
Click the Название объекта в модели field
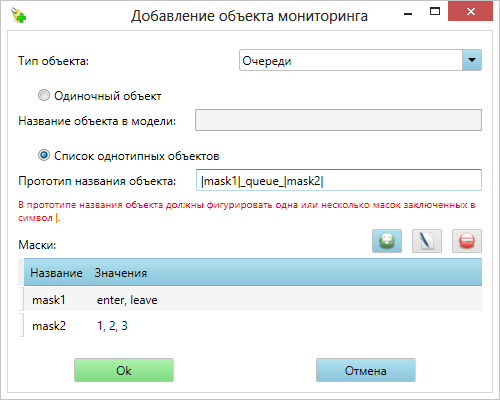pyautogui.click(x=338, y=120)
